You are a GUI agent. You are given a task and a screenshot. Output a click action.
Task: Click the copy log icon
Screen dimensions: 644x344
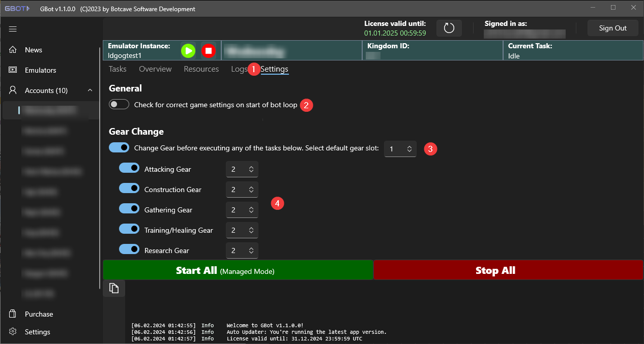point(114,289)
